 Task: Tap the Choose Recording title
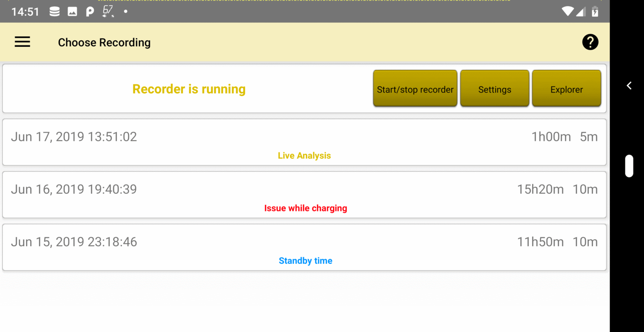104,43
